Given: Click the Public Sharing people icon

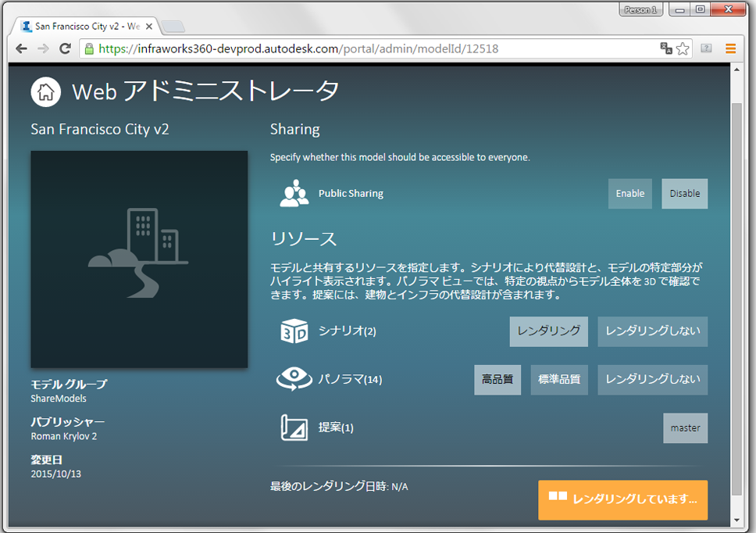Looking at the screenshot, I should (294, 193).
